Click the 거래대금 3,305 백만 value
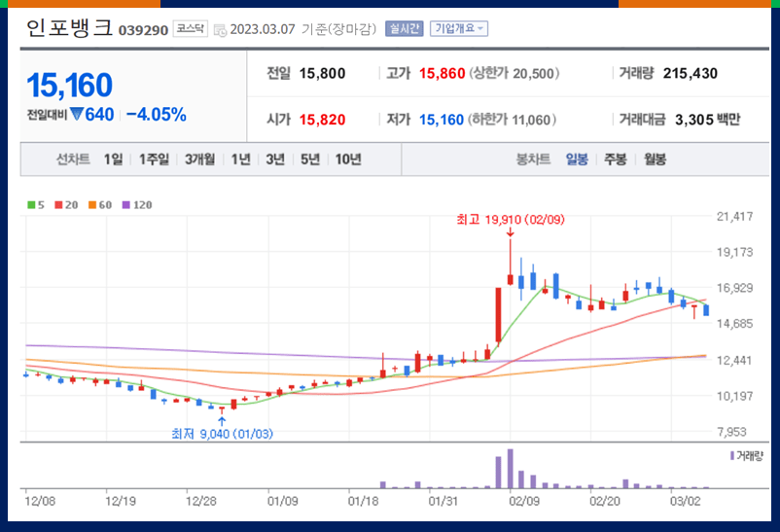 pyautogui.click(x=707, y=120)
